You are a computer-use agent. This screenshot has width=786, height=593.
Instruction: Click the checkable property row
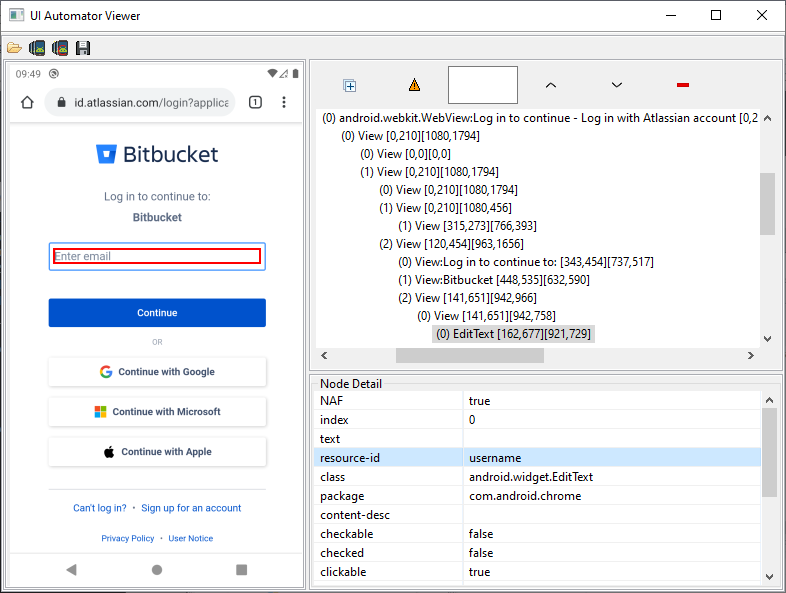pos(537,534)
